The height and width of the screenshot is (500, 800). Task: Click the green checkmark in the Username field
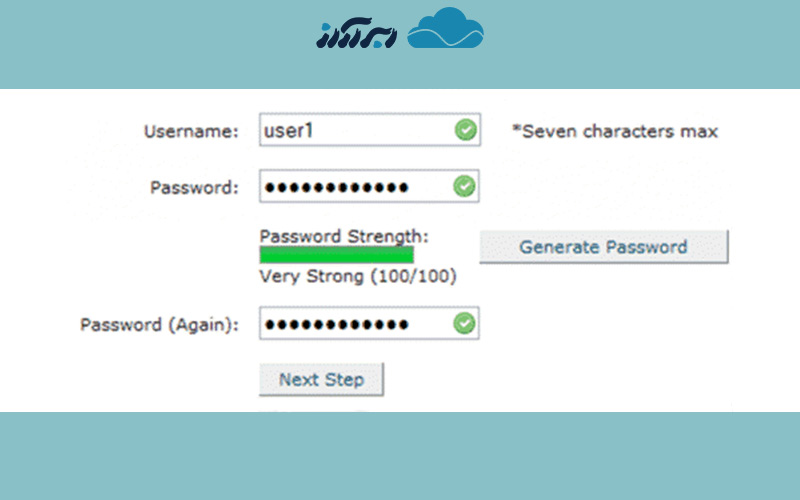pos(465,131)
